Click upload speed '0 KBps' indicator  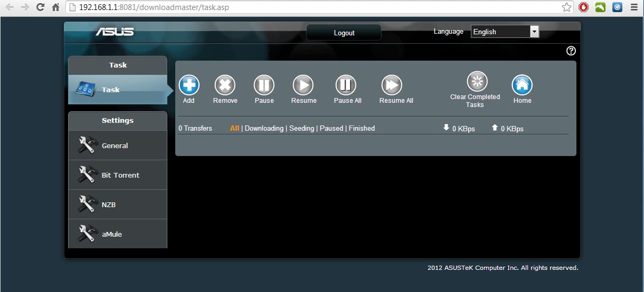[x=507, y=128]
